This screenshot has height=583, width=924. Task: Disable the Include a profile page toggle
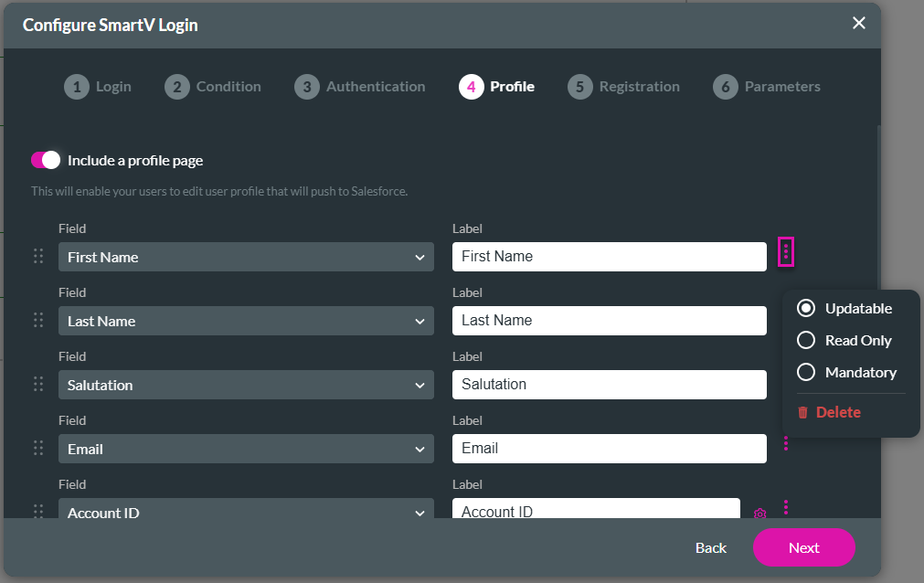tap(44, 159)
